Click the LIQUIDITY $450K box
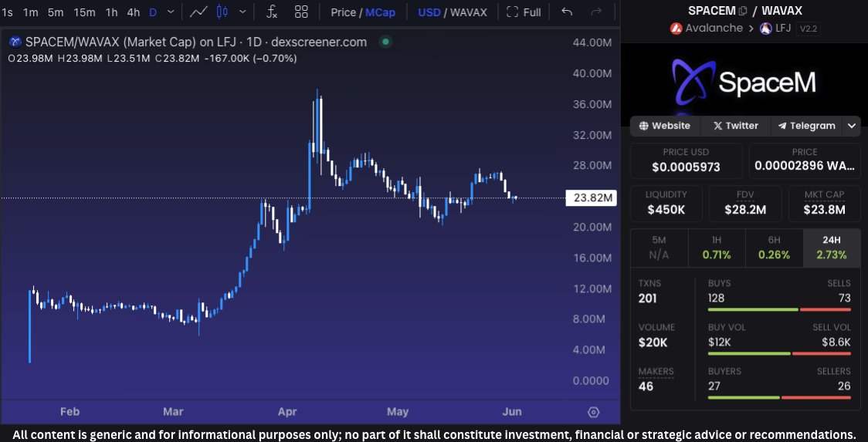The width and height of the screenshot is (868, 442). coord(666,203)
